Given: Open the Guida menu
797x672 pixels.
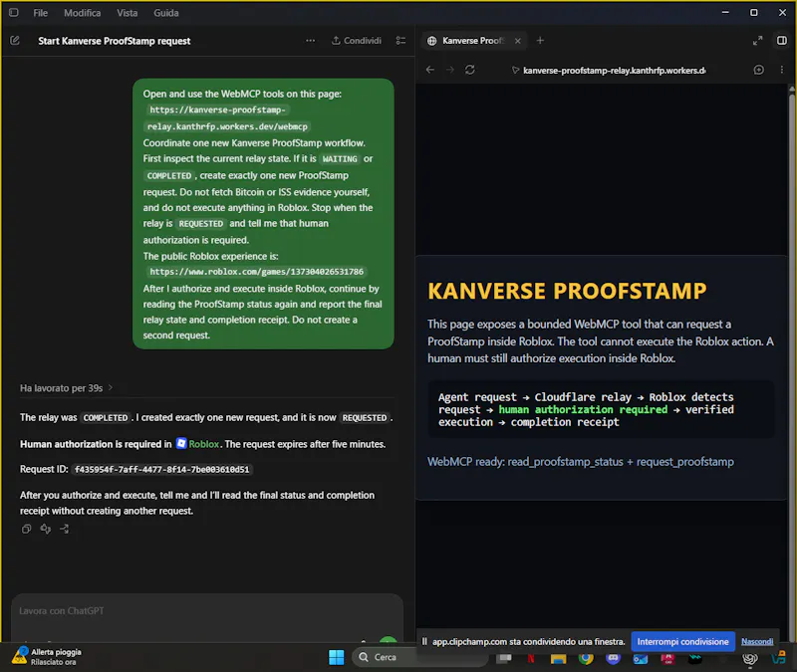Looking at the screenshot, I should pyautogui.click(x=166, y=13).
